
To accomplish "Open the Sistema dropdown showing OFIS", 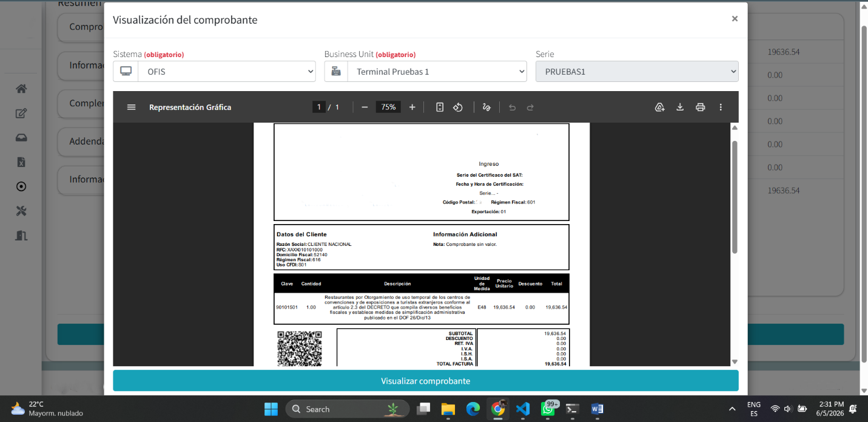I will tap(227, 71).
